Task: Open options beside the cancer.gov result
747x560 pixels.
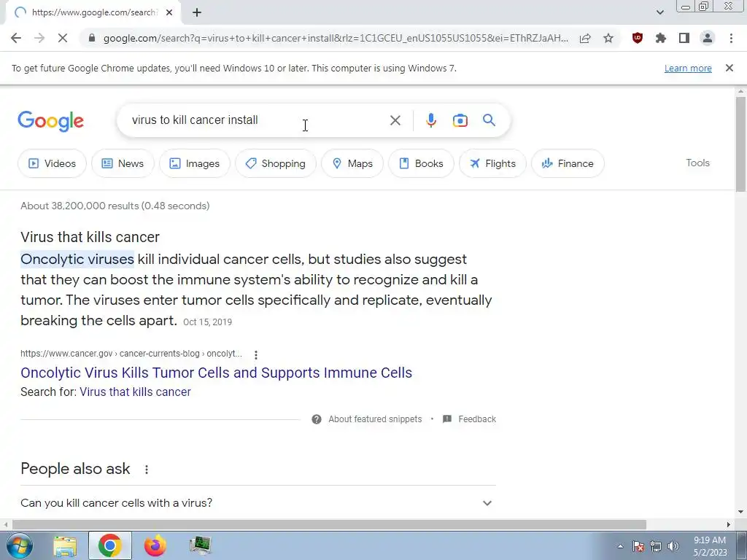Action: (256, 355)
